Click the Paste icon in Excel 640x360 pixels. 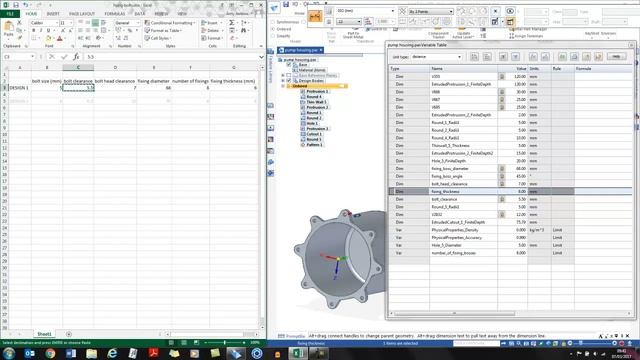pos(9,27)
